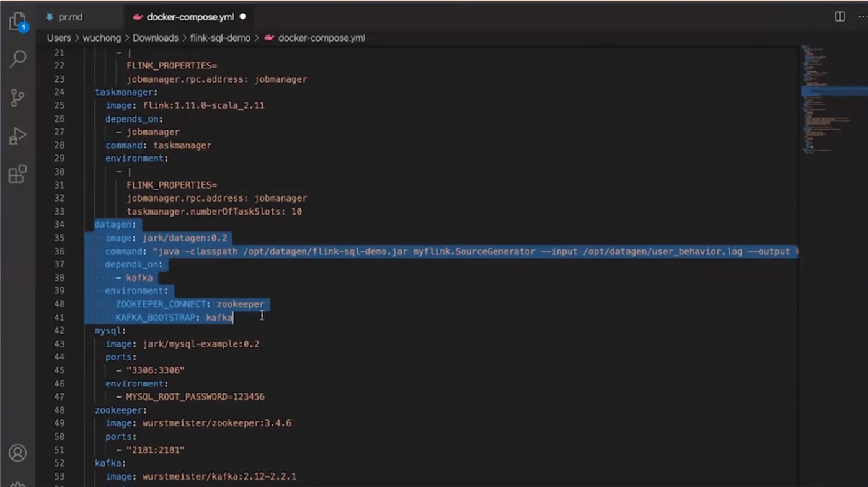Viewport: 868px width, 487px height.
Task: Click 'myflink.SourceGenerator' in line 36 command
Action: (474, 251)
